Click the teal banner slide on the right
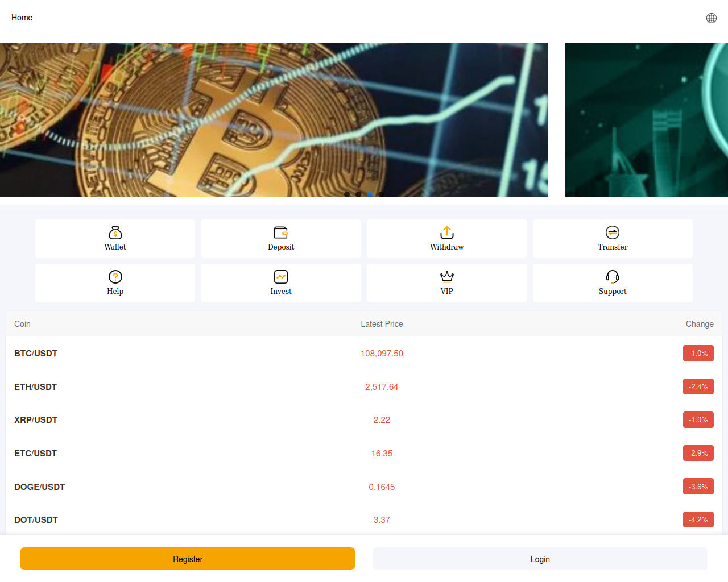The image size is (728, 582). (x=647, y=120)
